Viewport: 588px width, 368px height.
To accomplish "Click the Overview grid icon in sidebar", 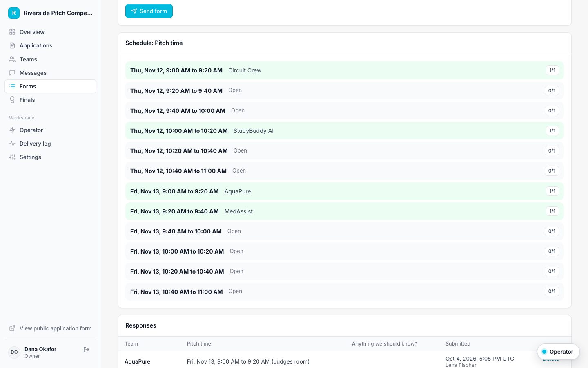I will click(12, 32).
